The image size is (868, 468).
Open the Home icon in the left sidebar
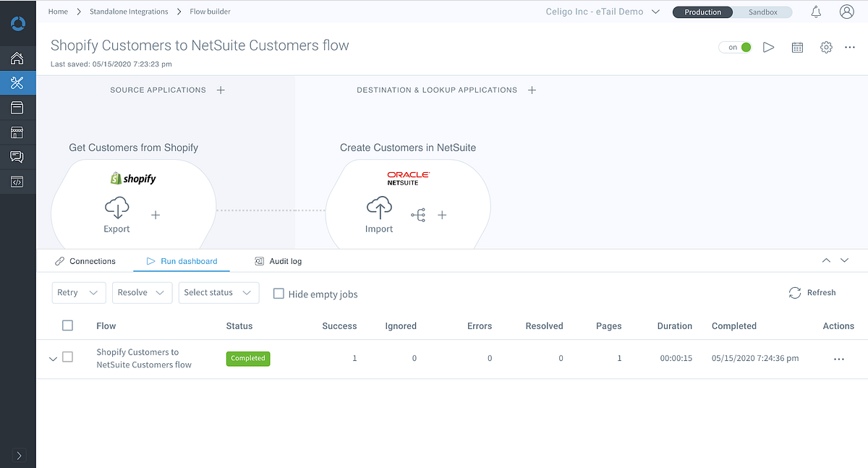[17, 58]
